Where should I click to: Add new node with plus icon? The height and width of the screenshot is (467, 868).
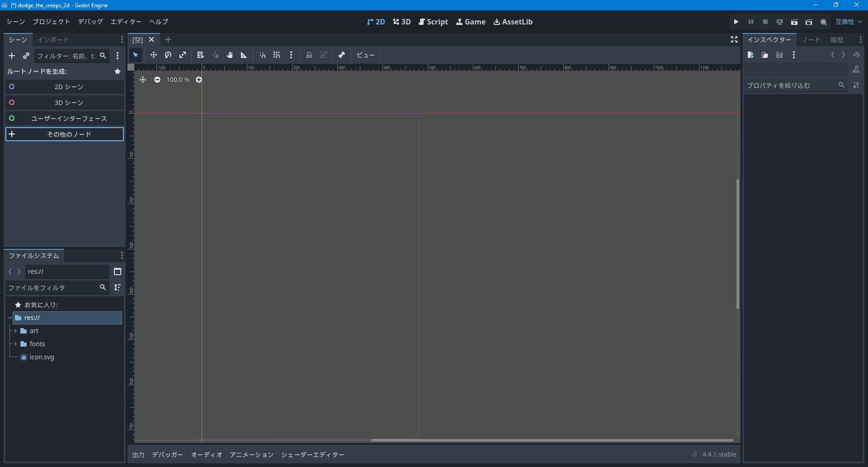tap(12, 56)
